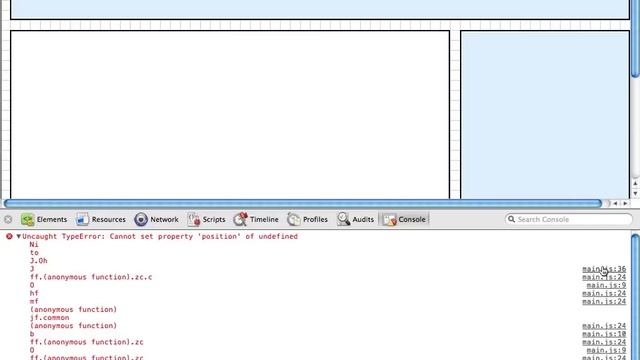
Task: Click the page's horizontal blue scrollbar thumb
Action: click(302, 203)
